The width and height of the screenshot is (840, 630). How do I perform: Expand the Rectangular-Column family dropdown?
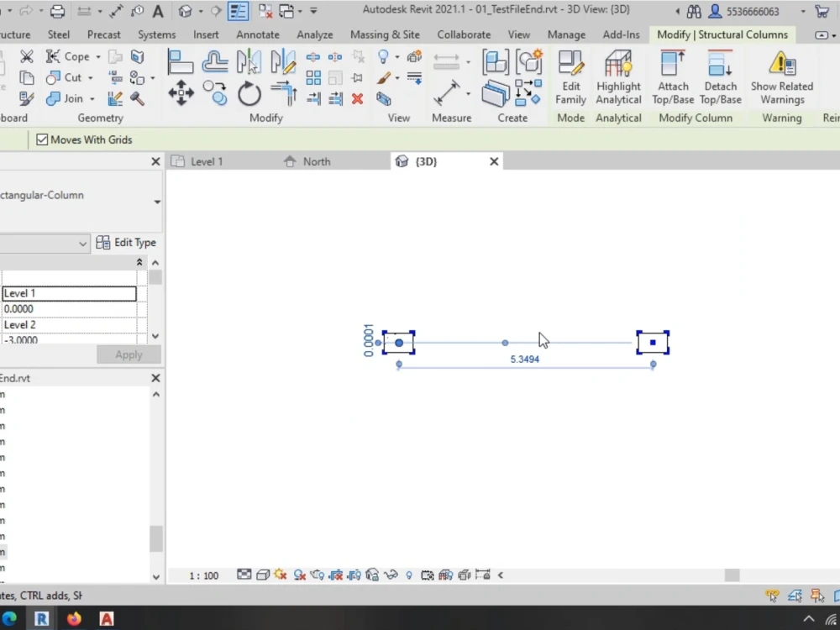point(156,202)
